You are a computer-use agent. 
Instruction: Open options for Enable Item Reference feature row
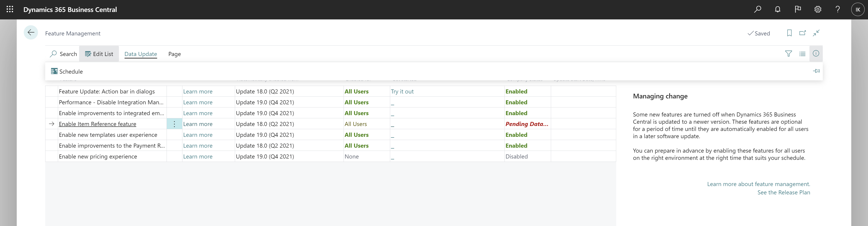[x=174, y=124]
